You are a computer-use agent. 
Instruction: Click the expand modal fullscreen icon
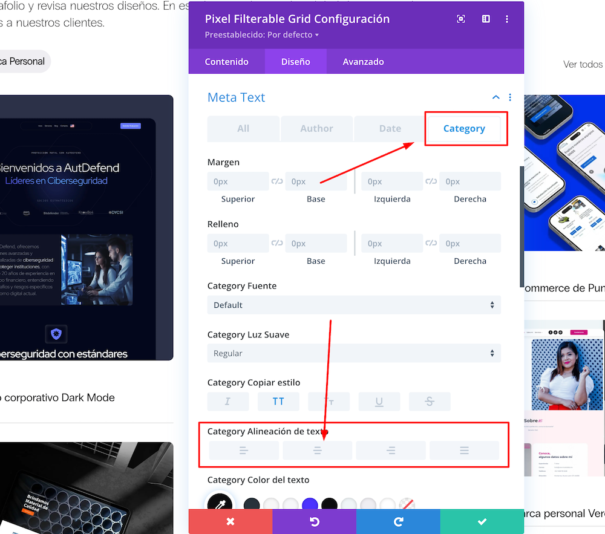[461, 19]
